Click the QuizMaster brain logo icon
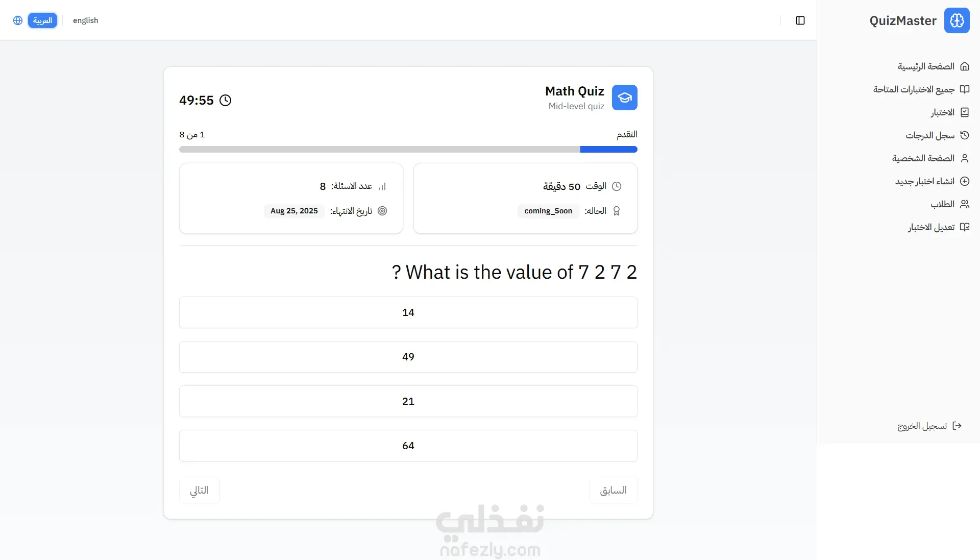Image resolution: width=980 pixels, height=560 pixels. pos(957,20)
